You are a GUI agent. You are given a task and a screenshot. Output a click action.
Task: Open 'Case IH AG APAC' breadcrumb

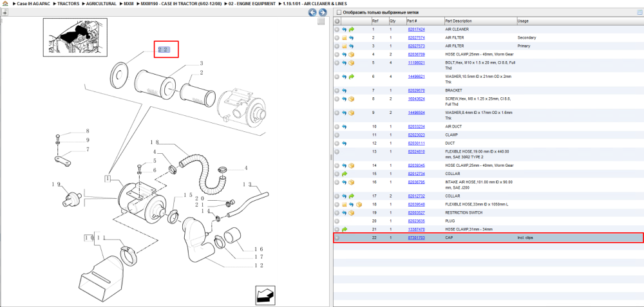tap(33, 3)
